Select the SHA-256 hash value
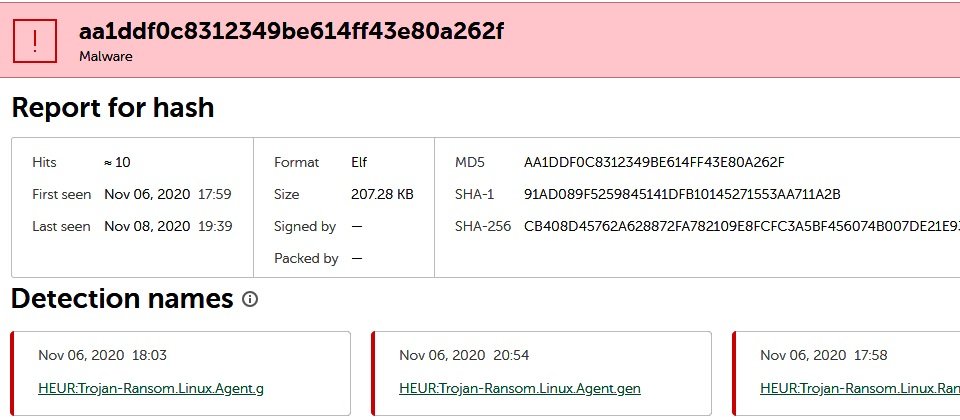This screenshot has width=960, height=420. [741, 227]
